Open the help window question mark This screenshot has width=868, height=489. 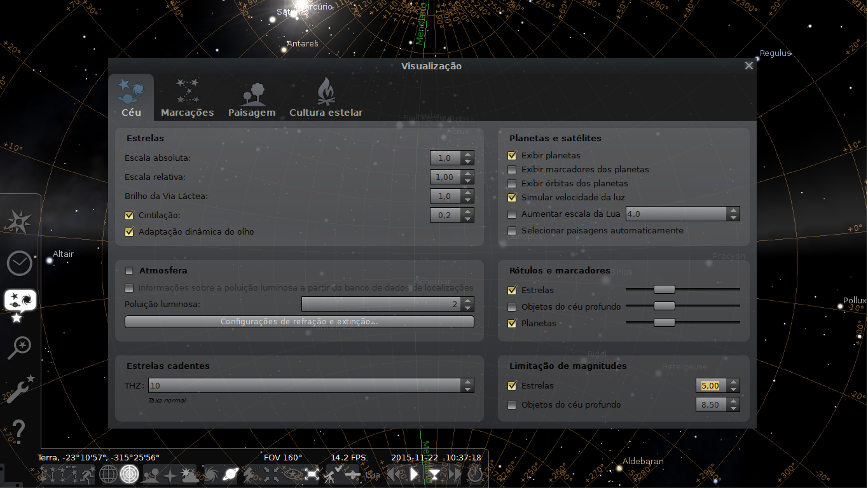18,431
